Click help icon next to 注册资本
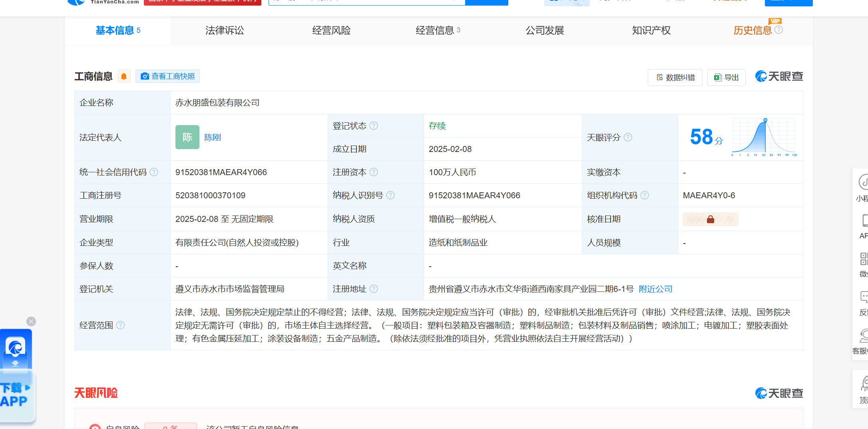The image size is (868, 429). 374,172
